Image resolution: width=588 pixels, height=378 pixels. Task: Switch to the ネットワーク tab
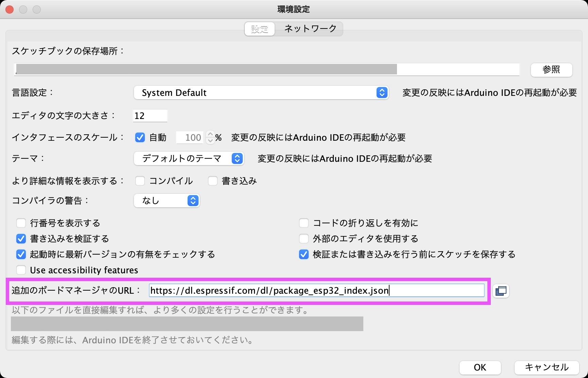309,29
